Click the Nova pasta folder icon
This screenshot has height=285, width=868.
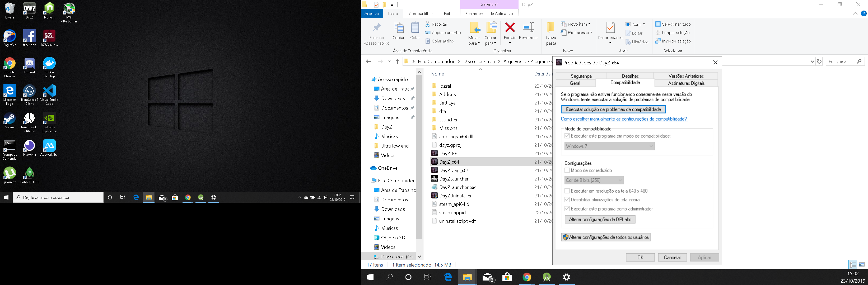pyautogui.click(x=551, y=28)
